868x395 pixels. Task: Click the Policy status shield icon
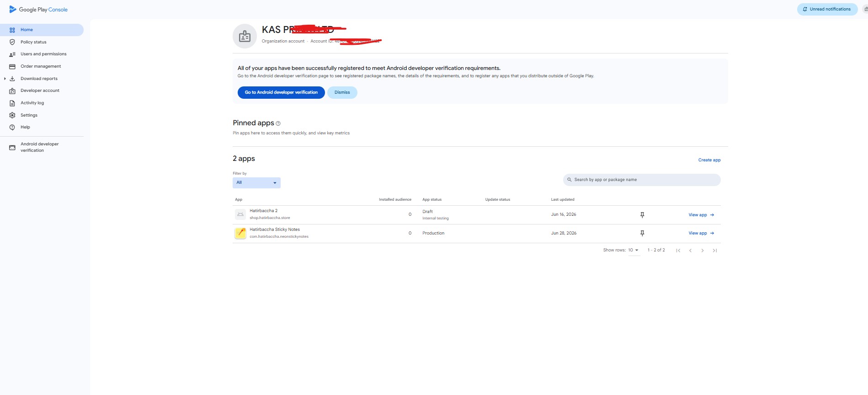tap(12, 42)
